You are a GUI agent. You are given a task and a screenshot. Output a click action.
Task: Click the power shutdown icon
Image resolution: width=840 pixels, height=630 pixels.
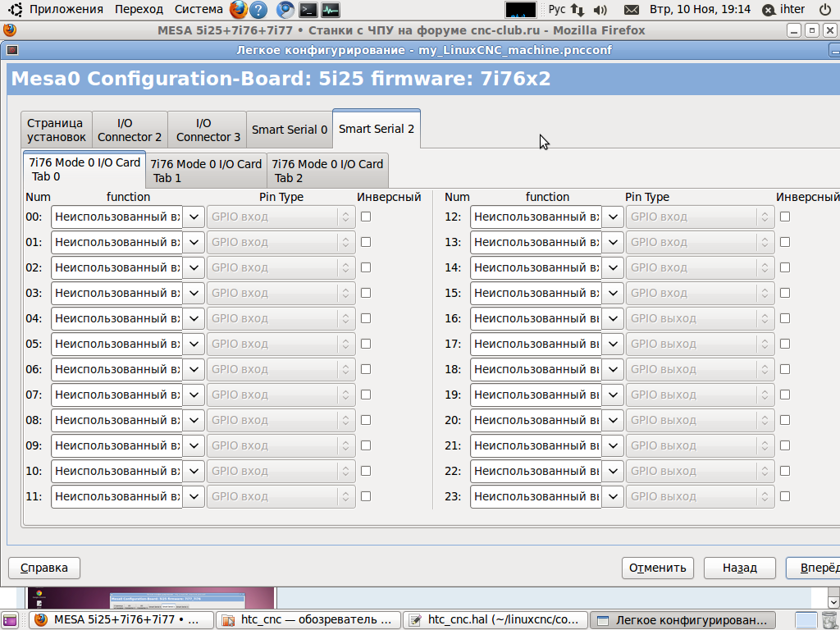[825, 10]
